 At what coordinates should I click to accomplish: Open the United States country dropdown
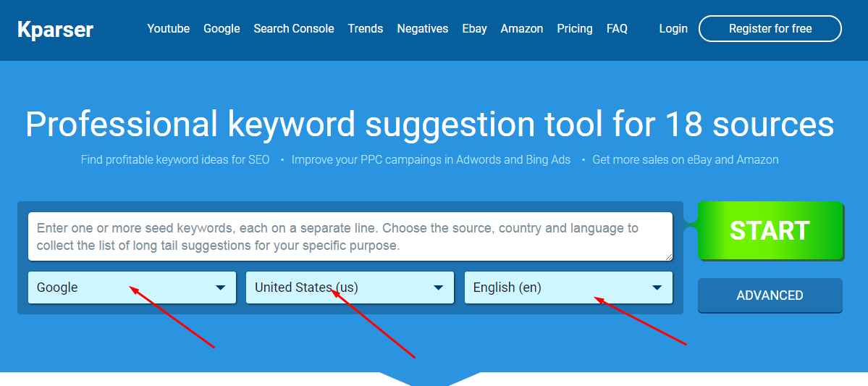pos(350,288)
